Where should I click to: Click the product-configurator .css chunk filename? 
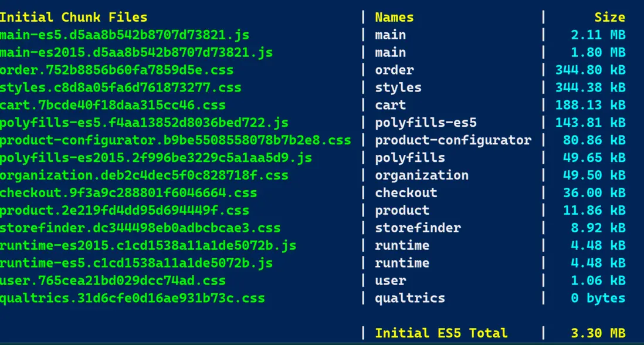pyautogui.click(x=175, y=141)
